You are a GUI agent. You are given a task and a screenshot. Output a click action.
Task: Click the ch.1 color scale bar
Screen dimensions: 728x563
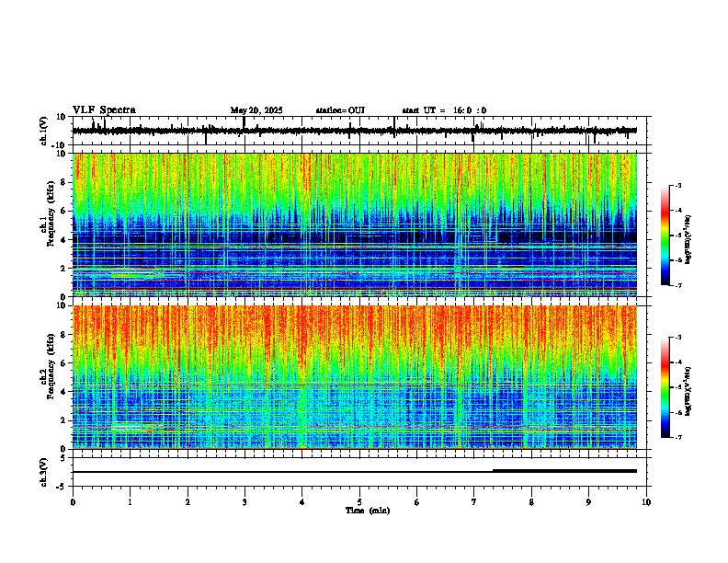pos(665,236)
